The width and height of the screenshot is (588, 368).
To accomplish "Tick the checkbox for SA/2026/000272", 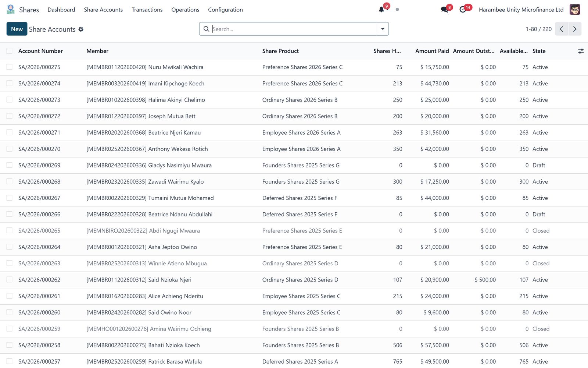I will 10,116.
